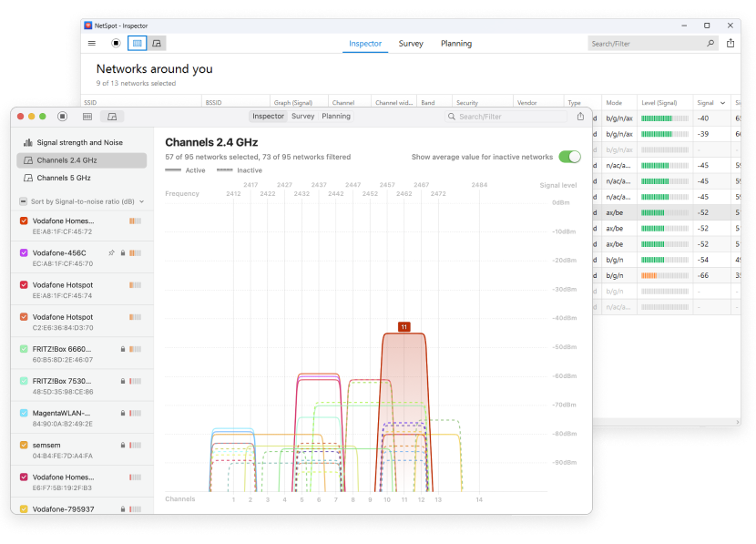Click the signal bars icon for Vodafone Hotspot EE:A8:1F:CF:45:74
The width and height of the screenshot is (756, 544).
(135, 285)
